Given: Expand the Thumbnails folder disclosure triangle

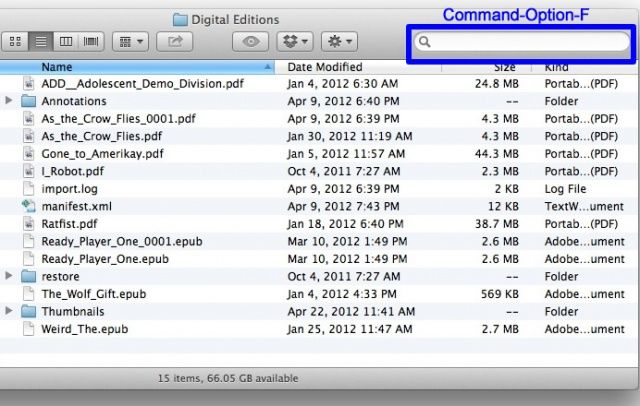Looking at the screenshot, I should click(x=10, y=311).
